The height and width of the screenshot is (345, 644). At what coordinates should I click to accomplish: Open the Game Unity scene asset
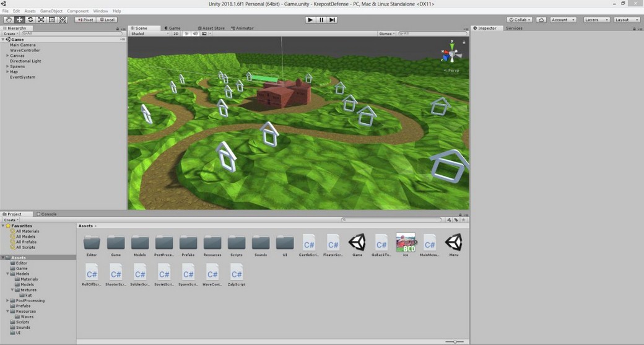click(357, 242)
